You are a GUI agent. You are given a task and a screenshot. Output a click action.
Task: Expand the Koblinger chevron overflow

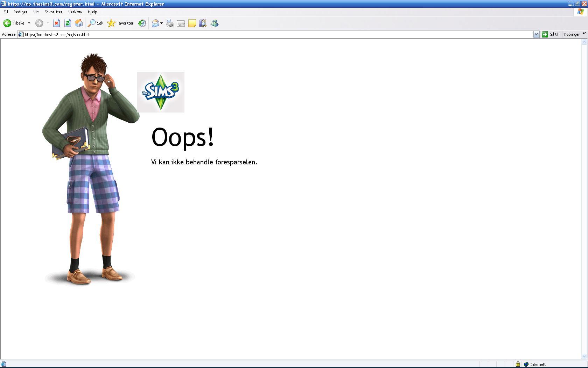584,33
